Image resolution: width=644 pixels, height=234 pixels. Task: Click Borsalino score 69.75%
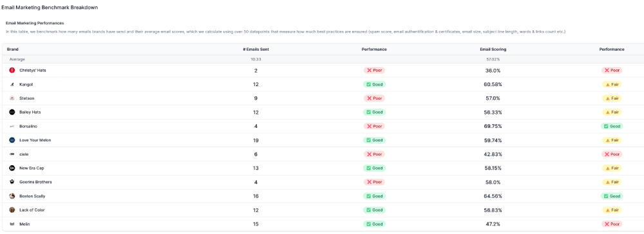pos(493,126)
